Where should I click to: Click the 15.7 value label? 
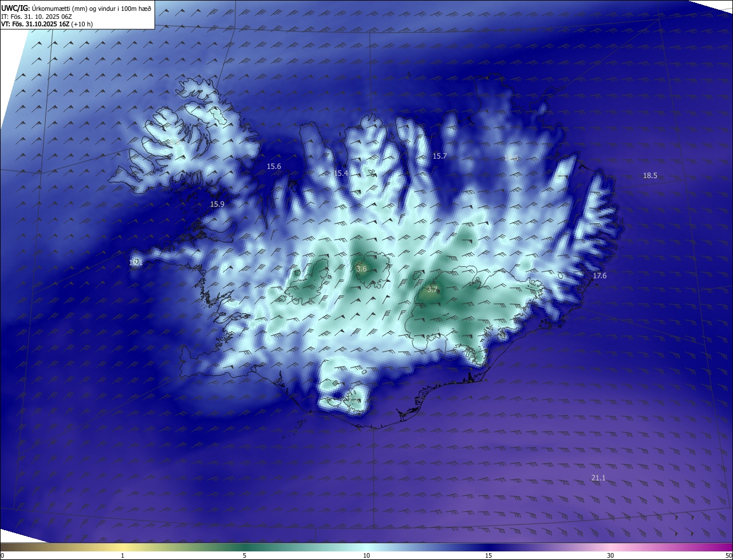point(440,156)
